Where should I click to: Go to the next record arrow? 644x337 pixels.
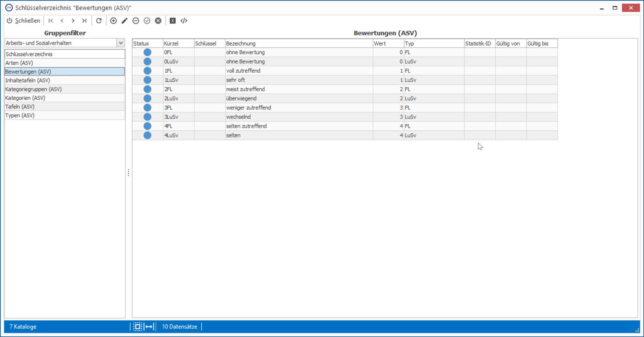pos(73,21)
